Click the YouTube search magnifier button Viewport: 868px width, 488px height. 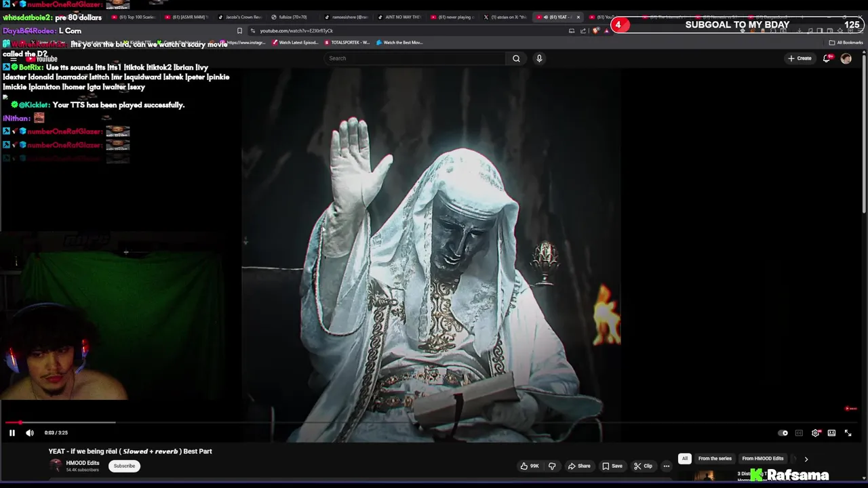click(x=516, y=58)
